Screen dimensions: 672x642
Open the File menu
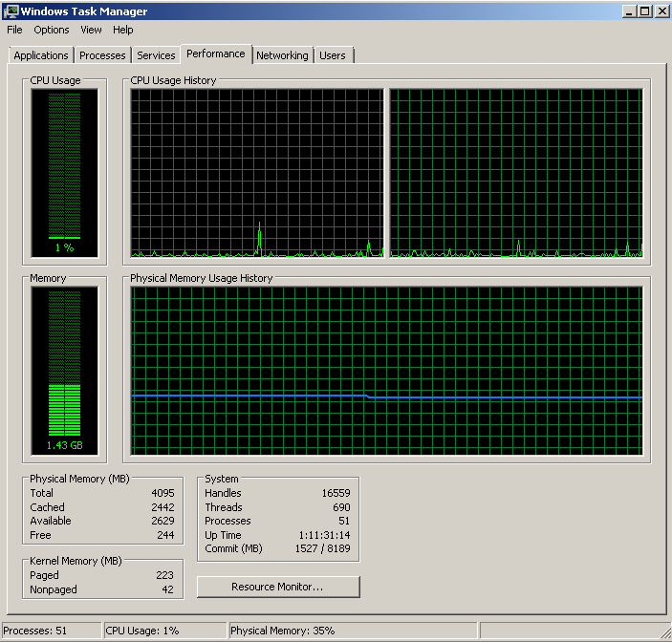(x=14, y=30)
